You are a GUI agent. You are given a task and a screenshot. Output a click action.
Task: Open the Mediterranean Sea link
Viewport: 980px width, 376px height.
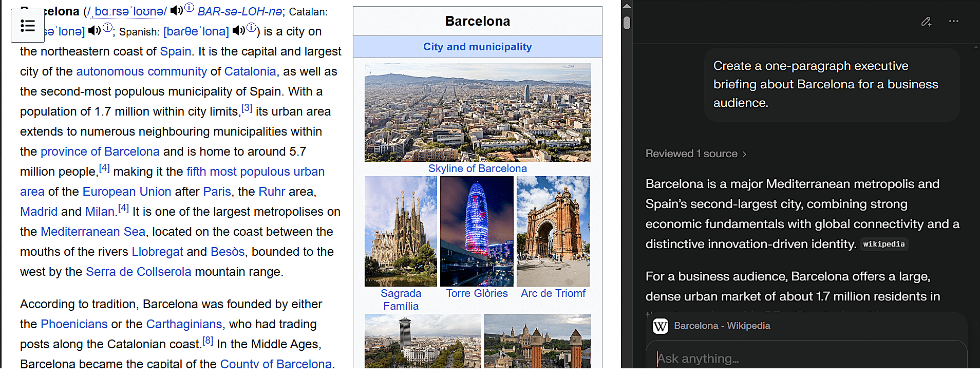(93, 232)
